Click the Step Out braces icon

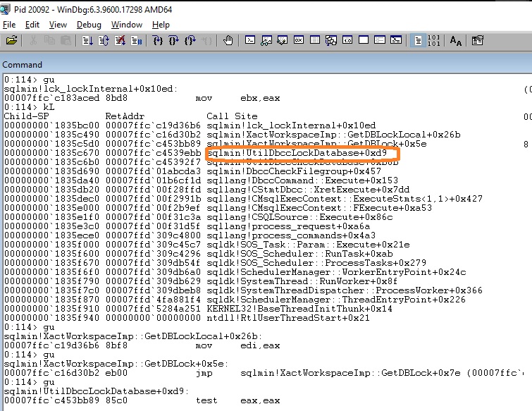pos(190,41)
